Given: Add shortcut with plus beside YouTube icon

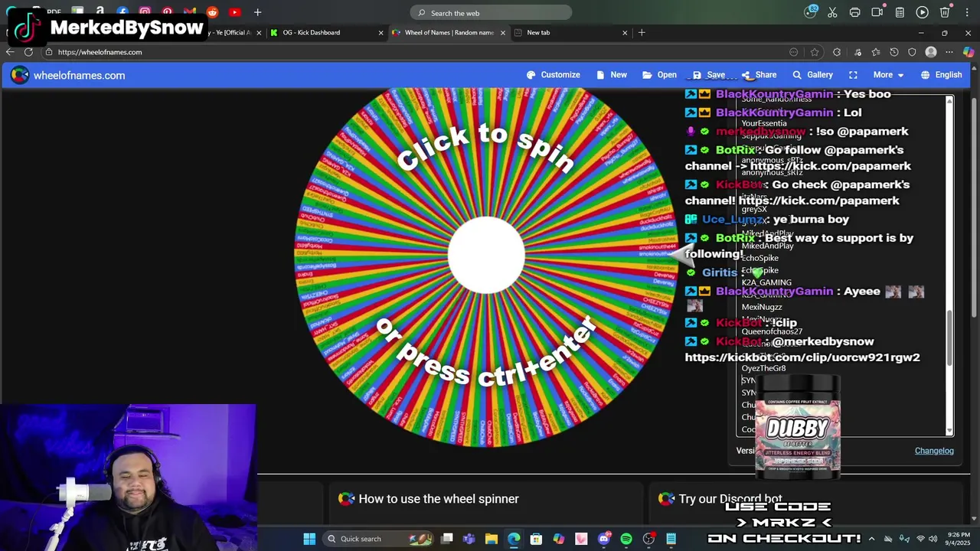Looking at the screenshot, I should [257, 12].
